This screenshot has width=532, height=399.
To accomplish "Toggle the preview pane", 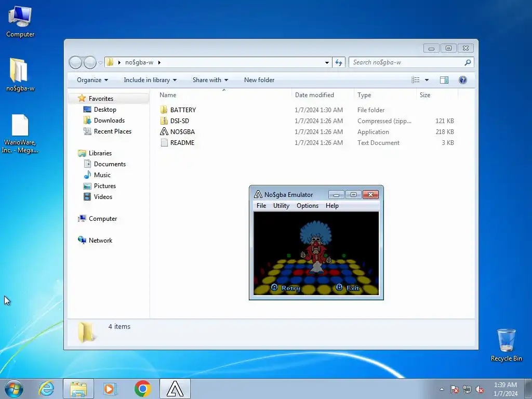I will tap(444, 80).
